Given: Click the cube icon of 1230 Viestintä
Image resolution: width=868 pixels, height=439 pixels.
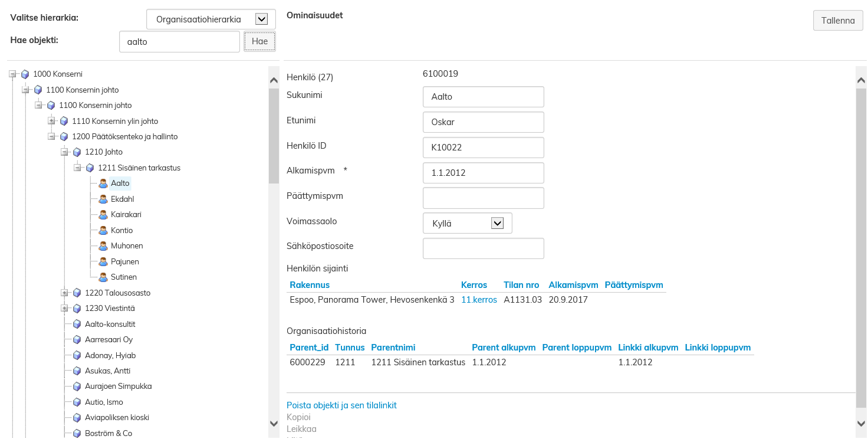Looking at the screenshot, I should 77,309.
